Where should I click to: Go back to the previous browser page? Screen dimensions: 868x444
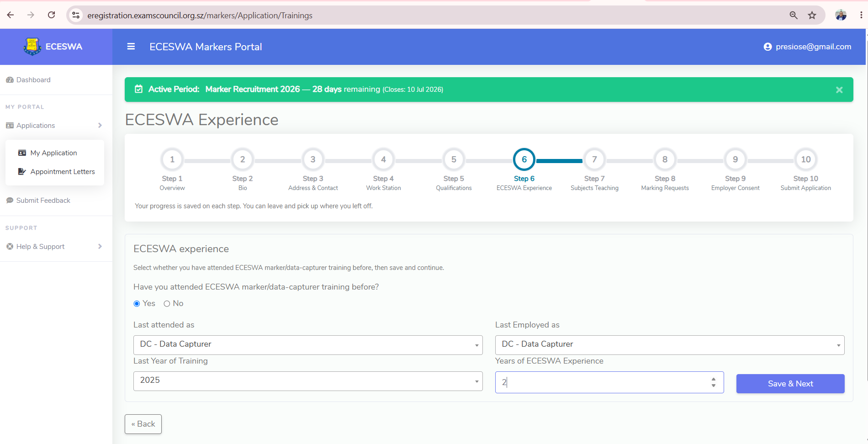(x=11, y=15)
